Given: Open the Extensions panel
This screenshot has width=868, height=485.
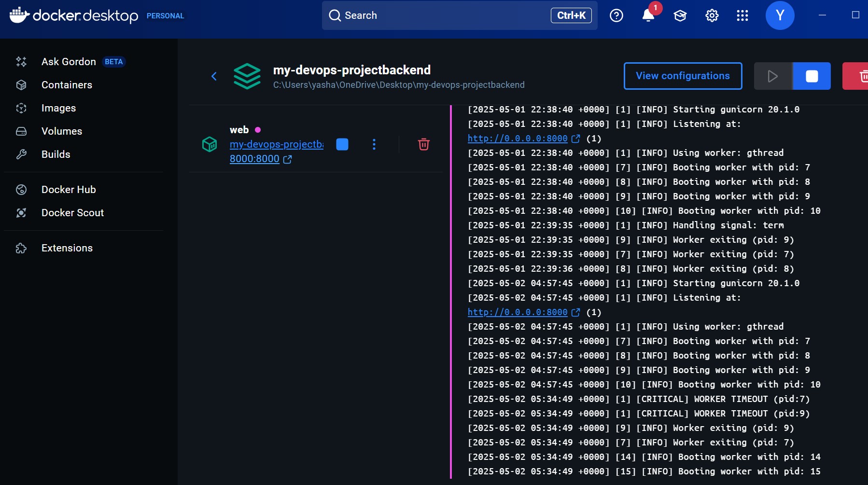Looking at the screenshot, I should point(67,248).
